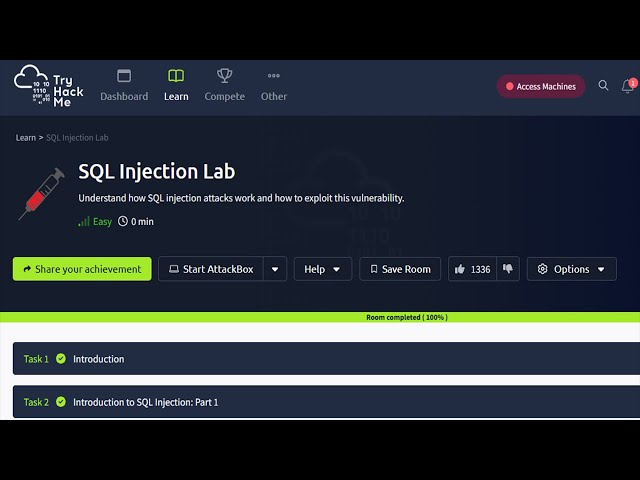640x480 pixels.
Task: Click the 1336 likes count
Action: pyautogui.click(x=480, y=269)
